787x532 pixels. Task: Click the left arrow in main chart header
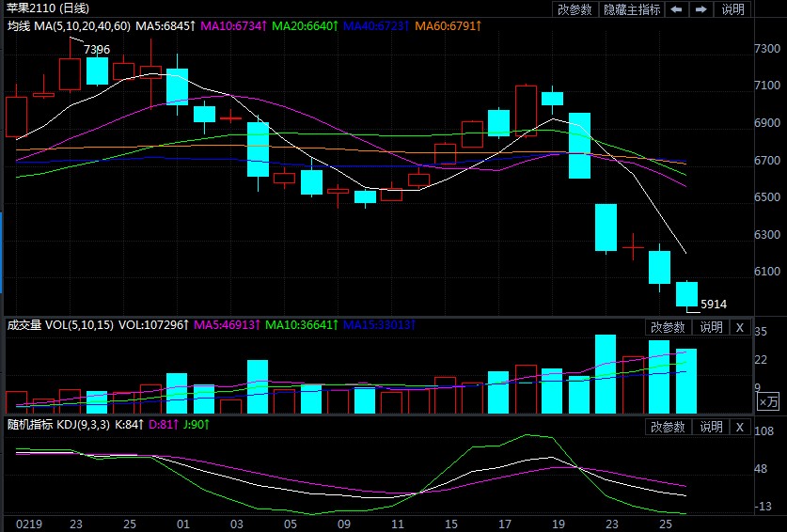click(x=677, y=9)
